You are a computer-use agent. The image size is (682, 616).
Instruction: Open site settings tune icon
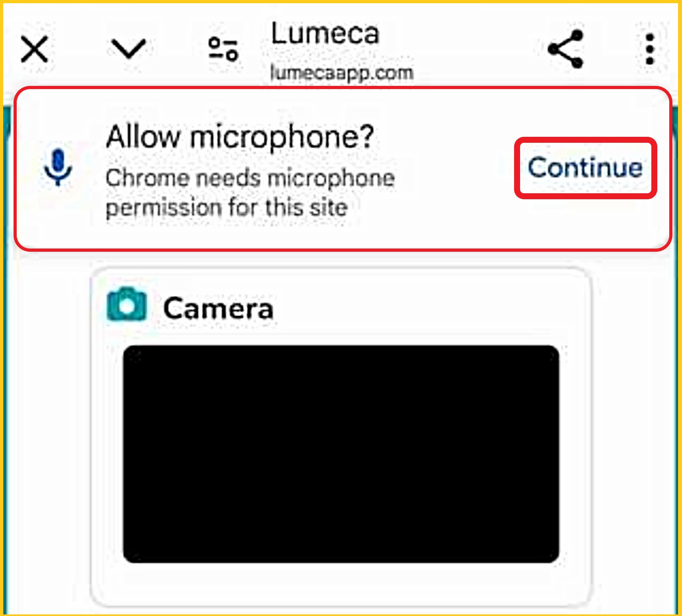pyautogui.click(x=223, y=49)
